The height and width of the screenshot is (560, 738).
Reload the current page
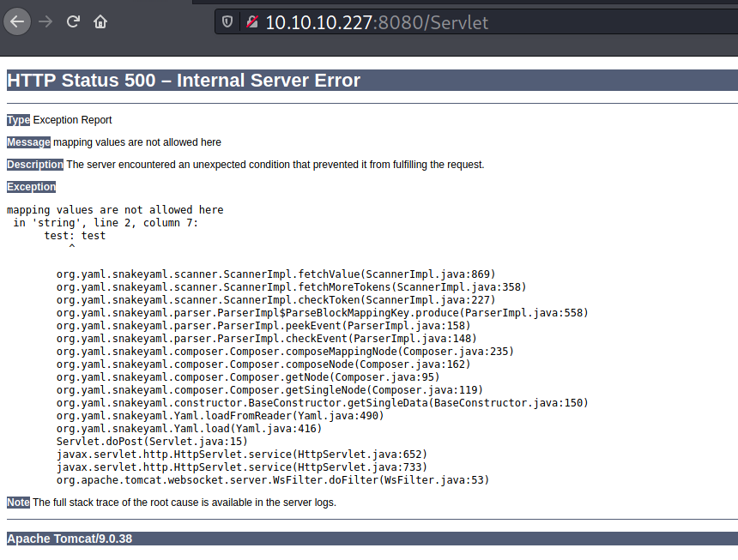tap(74, 21)
